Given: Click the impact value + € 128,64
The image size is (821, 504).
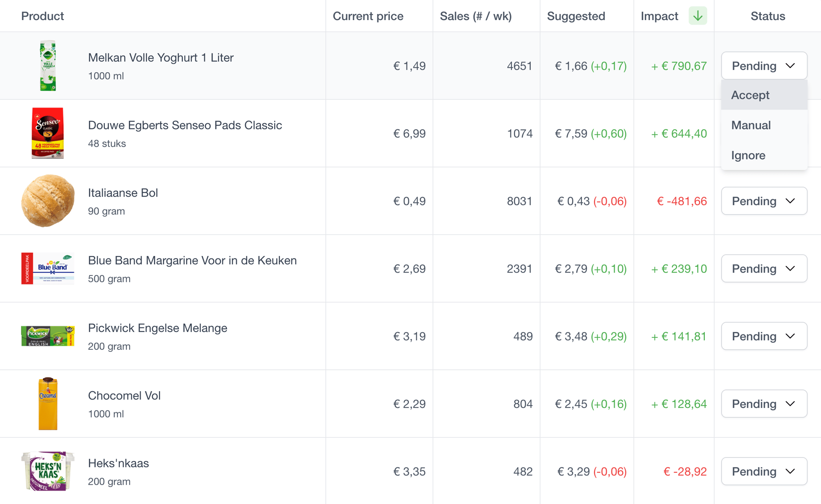Looking at the screenshot, I should pyautogui.click(x=679, y=404).
